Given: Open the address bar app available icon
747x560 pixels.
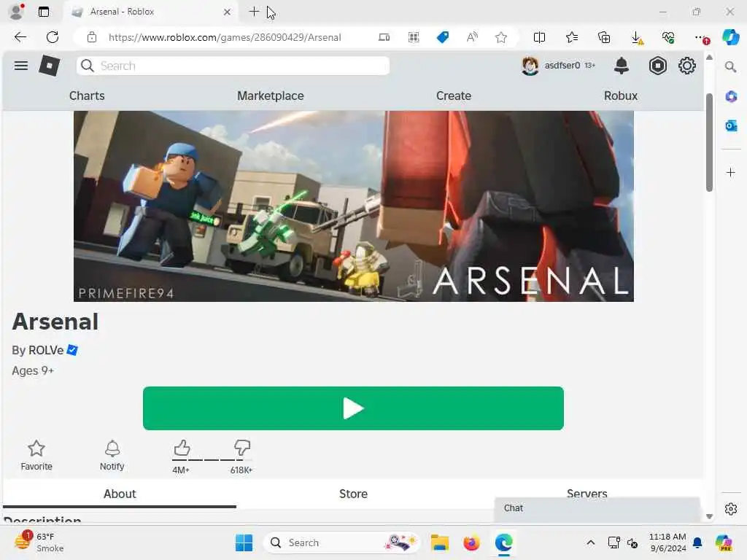Looking at the screenshot, I should pyautogui.click(x=384, y=37).
